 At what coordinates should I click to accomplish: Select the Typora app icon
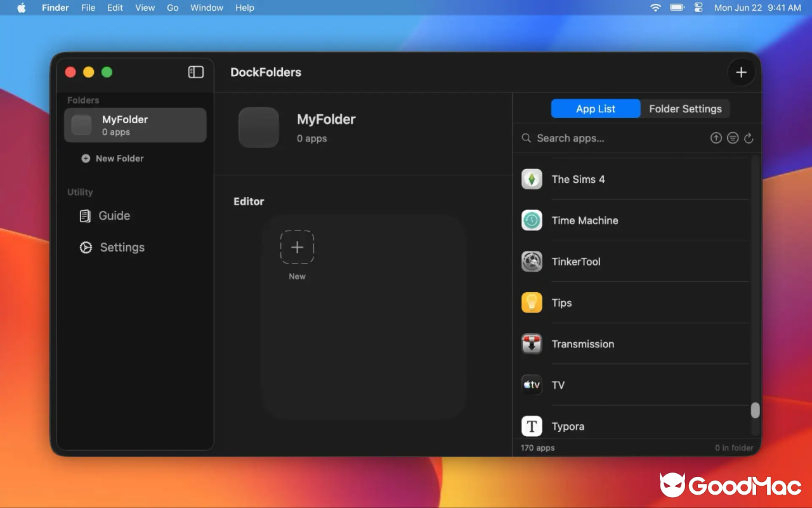coord(532,426)
